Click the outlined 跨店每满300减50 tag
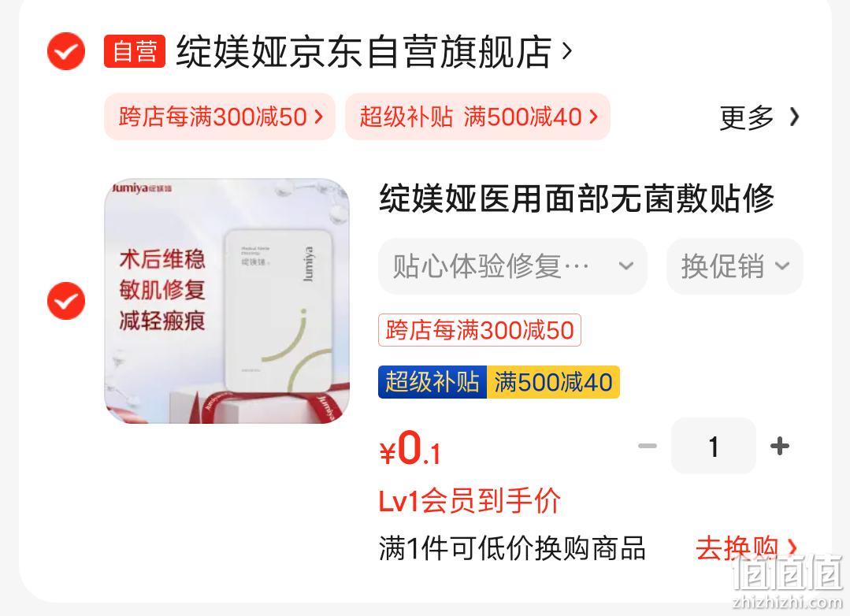Image resolution: width=850 pixels, height=616 pixels. point(480,330)
